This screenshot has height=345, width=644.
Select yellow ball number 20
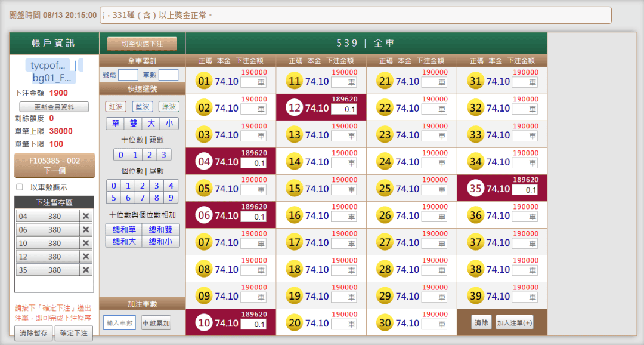coord(295,323)
